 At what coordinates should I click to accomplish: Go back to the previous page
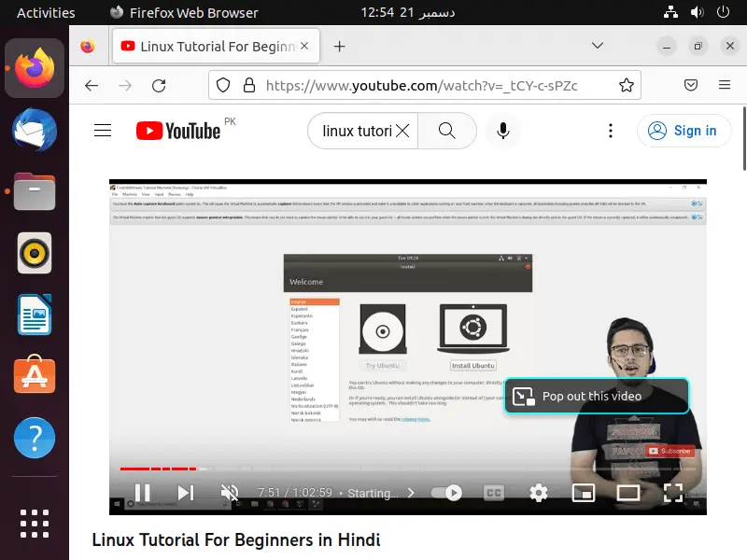tap(92, 86)
